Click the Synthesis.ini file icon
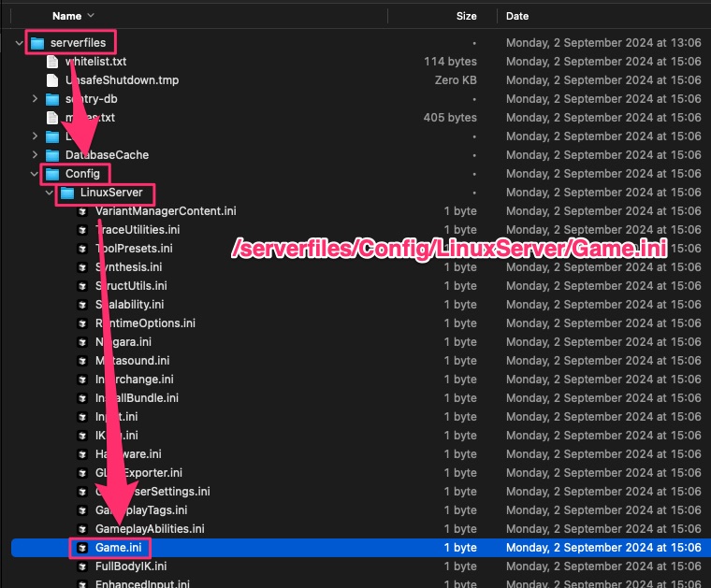This screenshot has height=588, width=711. [x=82, y=267]
